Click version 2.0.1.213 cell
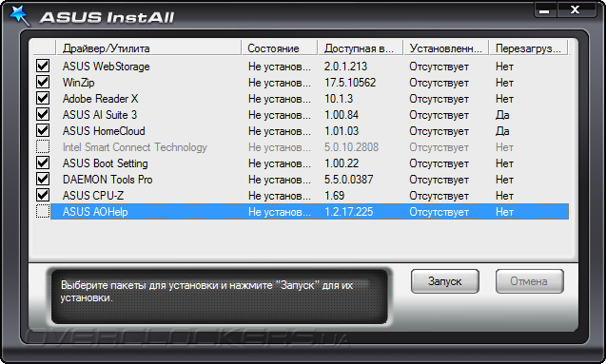This screenshot has width=606, height=364. (345, 67)
